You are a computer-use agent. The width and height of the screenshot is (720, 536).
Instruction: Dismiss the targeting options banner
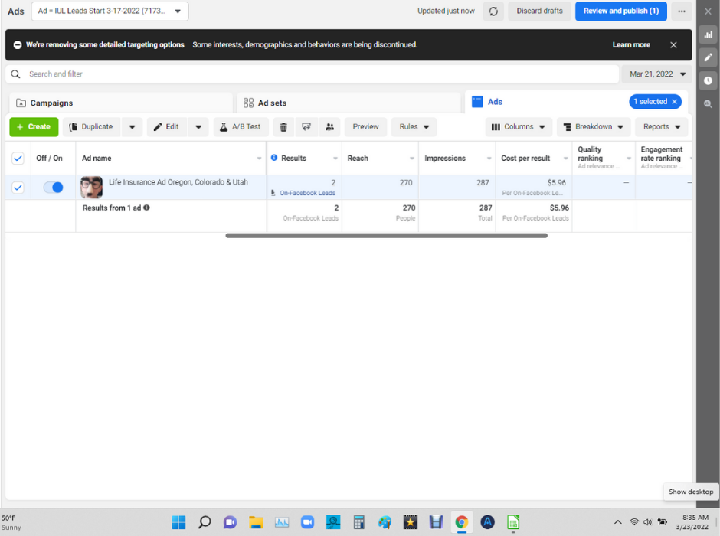673,45
